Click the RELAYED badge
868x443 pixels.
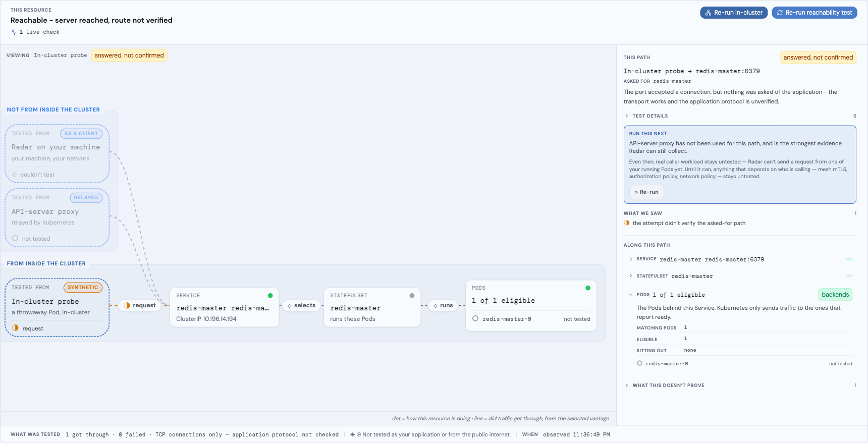(86, 198)
